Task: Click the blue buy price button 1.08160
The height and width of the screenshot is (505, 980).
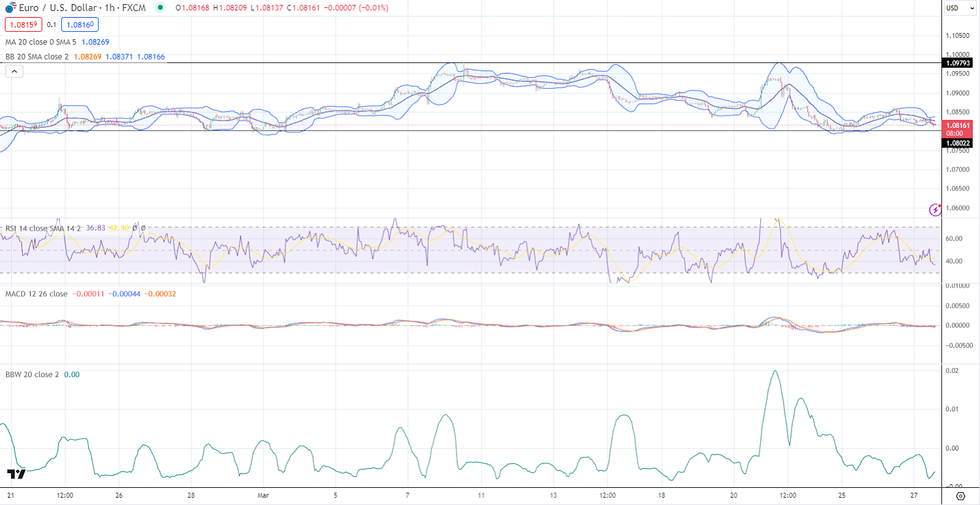Action: pos(80,24)
